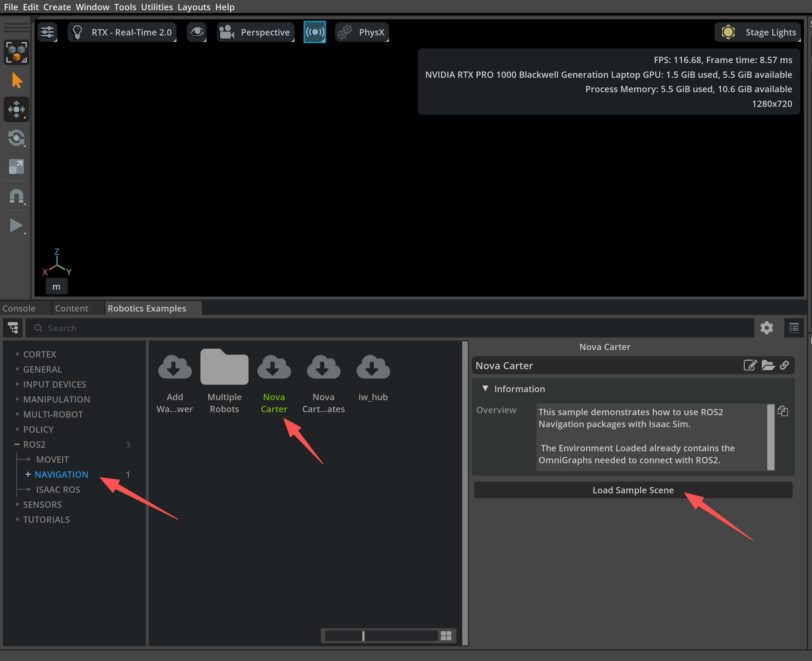812x661 pixels.
Task: Open browser settings gear icon
Action: tap(767, 328)
